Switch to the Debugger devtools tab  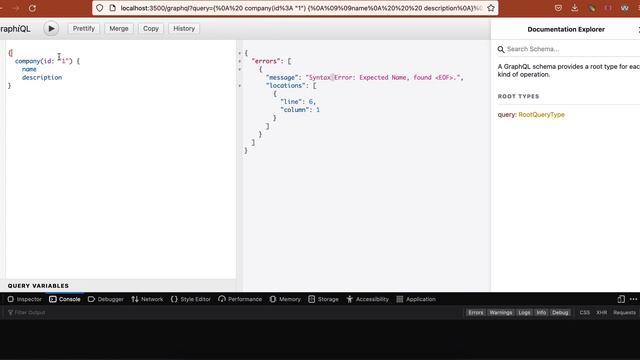106,299
